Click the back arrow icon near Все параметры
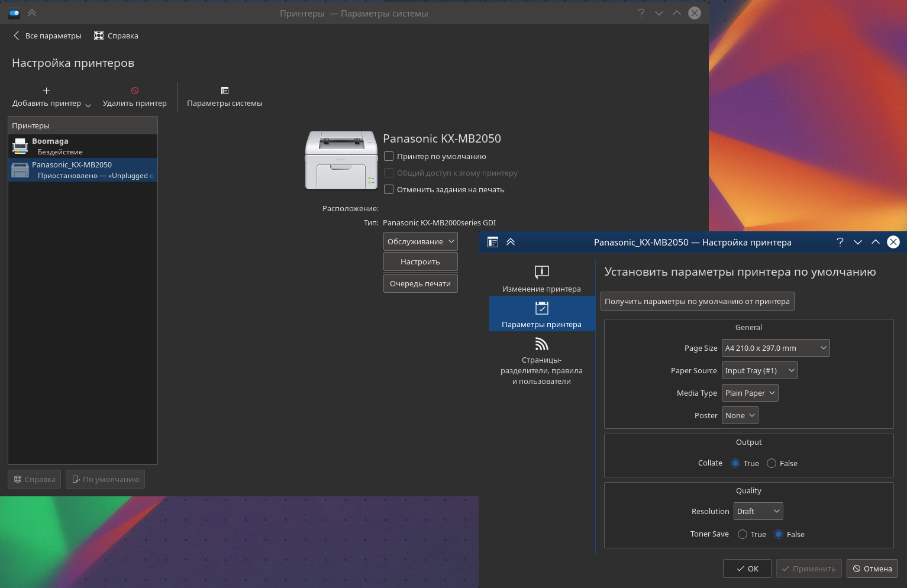This screenshot has height=588, width=907. click(16, 35)
